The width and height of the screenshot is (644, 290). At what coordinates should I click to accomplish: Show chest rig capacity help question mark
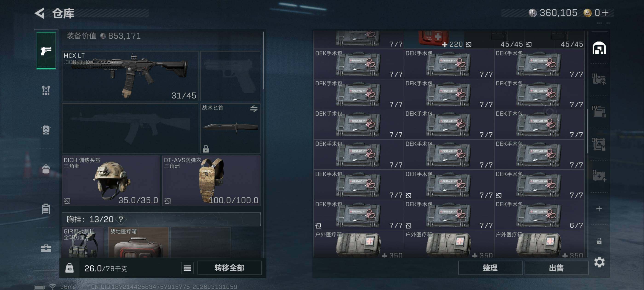point(121,219)
